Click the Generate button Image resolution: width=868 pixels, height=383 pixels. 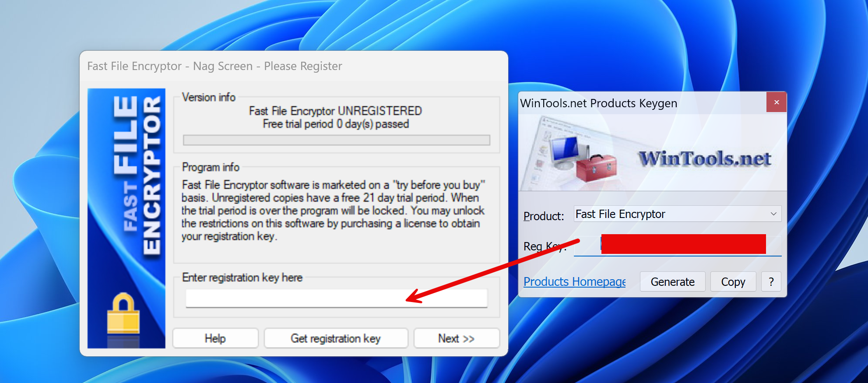[672, 281]
